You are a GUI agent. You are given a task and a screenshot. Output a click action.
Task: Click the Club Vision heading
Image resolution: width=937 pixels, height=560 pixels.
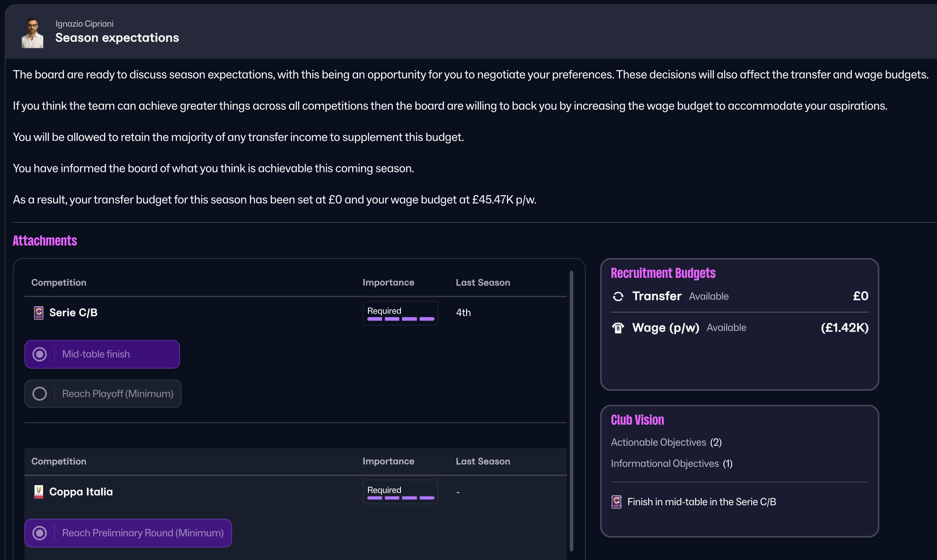[637, 420]
